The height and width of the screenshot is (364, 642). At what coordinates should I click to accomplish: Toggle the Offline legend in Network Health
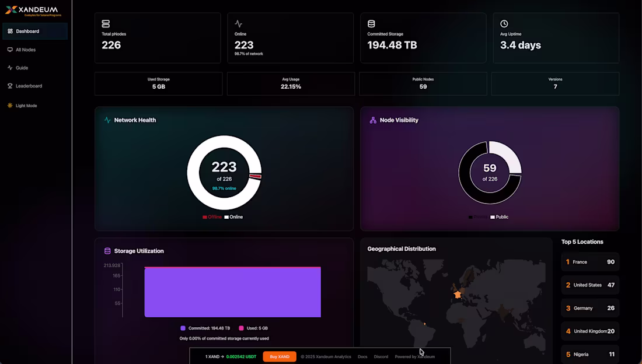[x=213, y=216]
